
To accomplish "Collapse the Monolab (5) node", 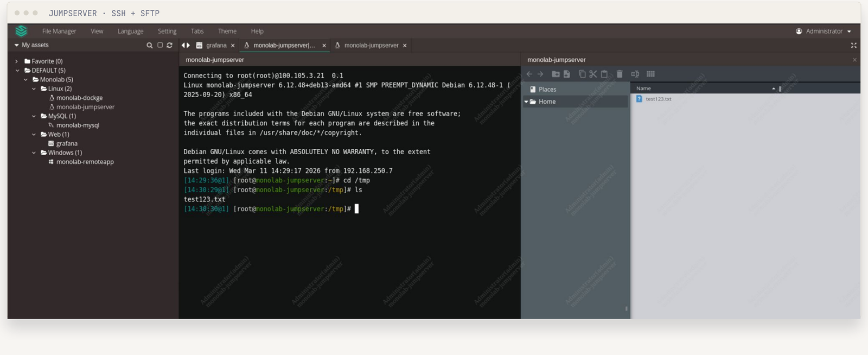I will pyautogui.click(x=25, y=80).
